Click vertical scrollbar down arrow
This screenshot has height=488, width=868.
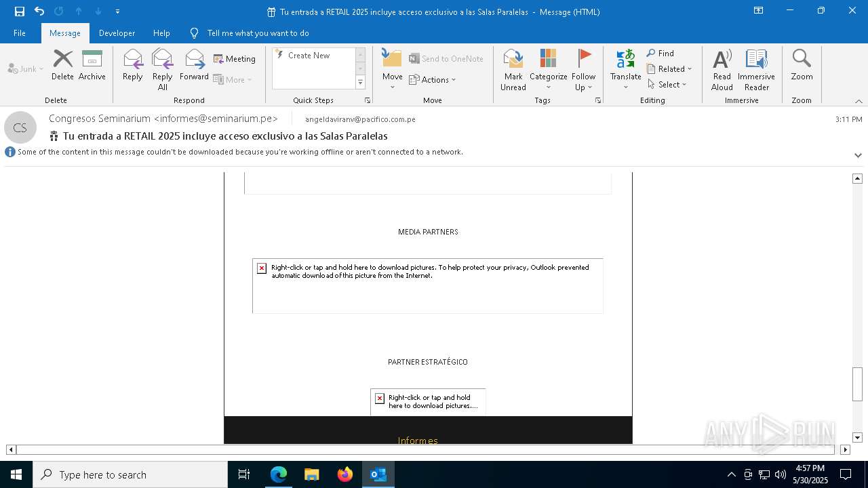pyautogui.click(x=857, y=438)
